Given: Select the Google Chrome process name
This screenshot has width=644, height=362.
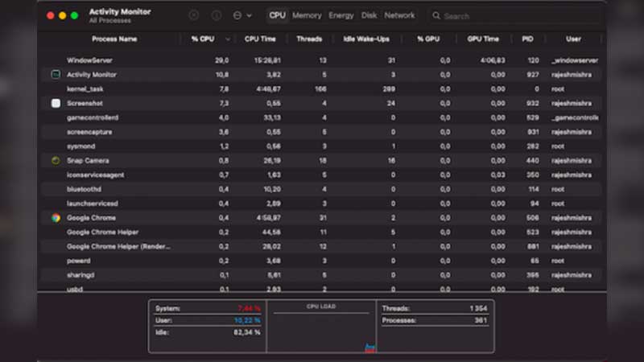Looking at the screenshot, I should 91,218.
